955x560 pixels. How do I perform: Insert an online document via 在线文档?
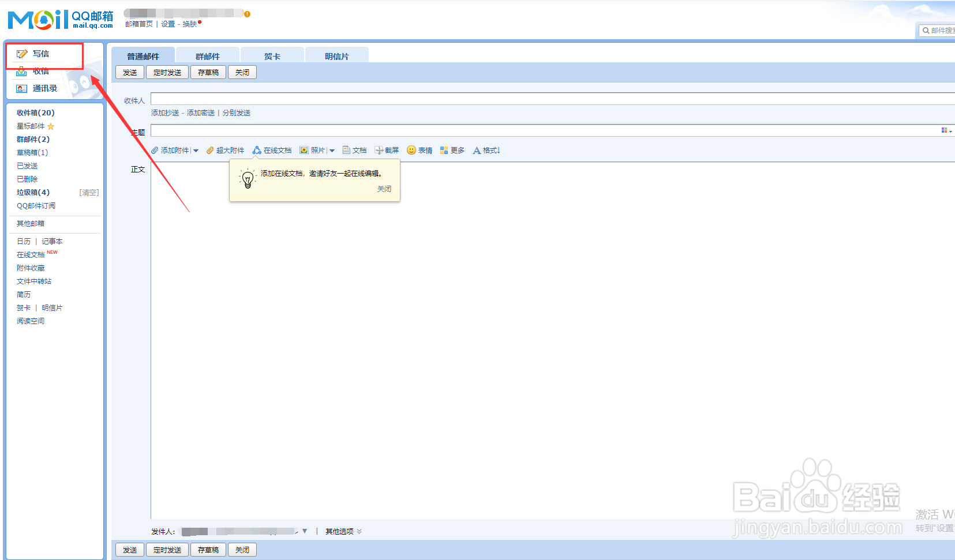(x=272, y=151)
